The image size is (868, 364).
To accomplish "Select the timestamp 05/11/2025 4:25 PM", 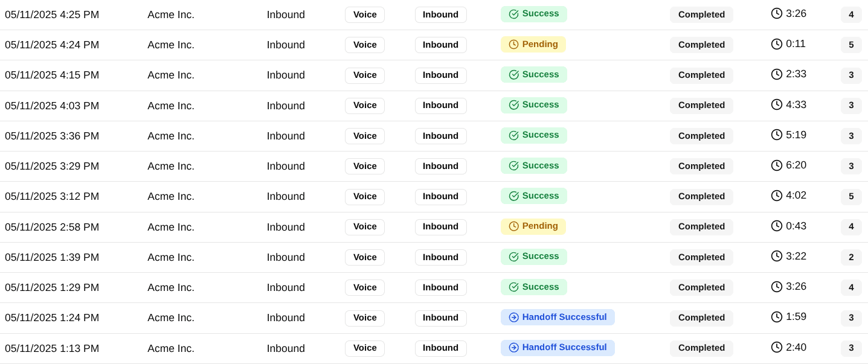I will pos(52,14).
